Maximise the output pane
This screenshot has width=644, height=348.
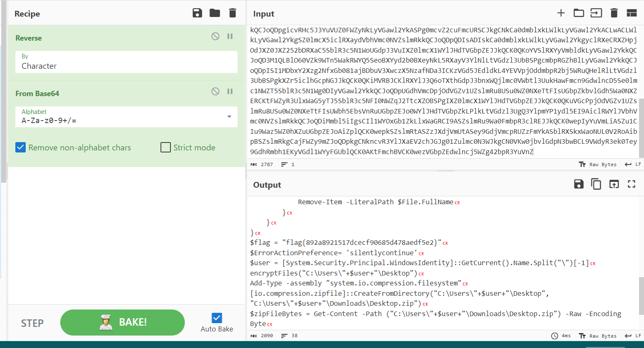click(632, 184)
